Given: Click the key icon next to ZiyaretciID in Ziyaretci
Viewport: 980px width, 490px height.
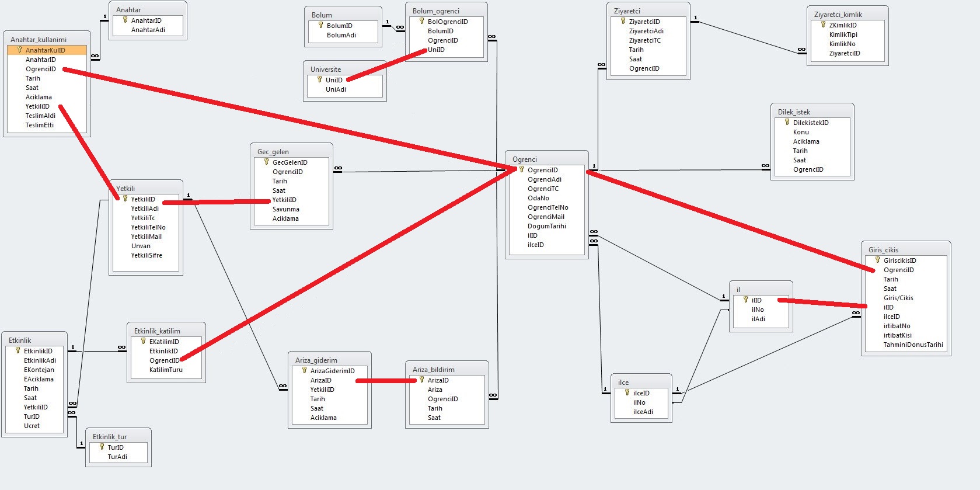Looking at the screenshot, I should pos(623,22).
